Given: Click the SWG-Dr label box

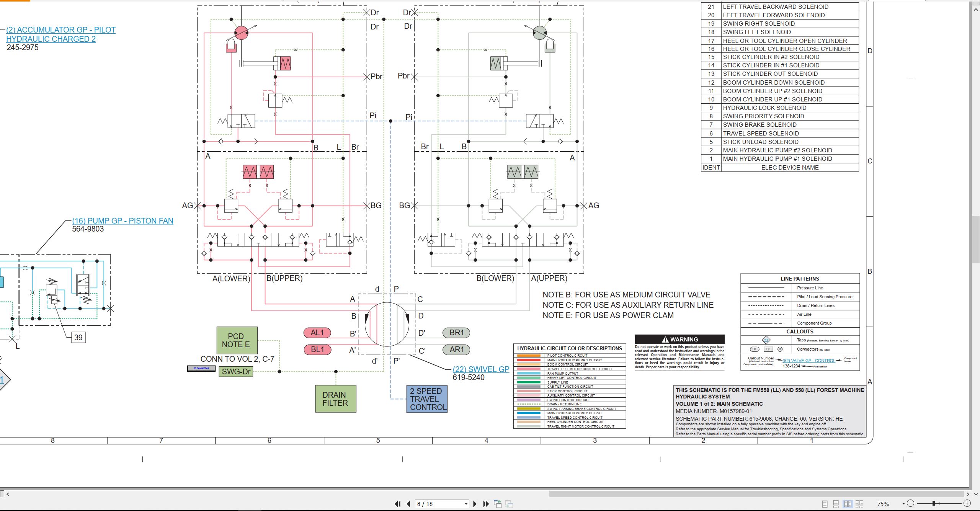Looking at the screenshot, I should [x=236, y=372].
